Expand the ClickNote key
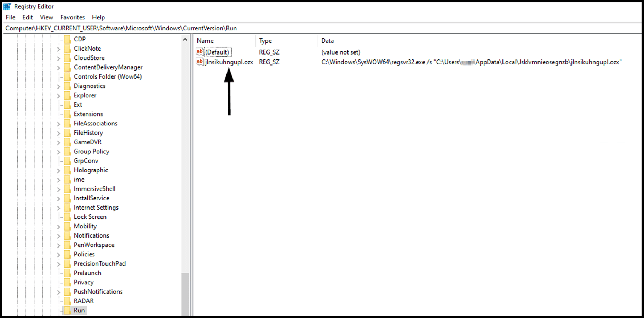Screen dimensions: 644x318 (59, 49)
